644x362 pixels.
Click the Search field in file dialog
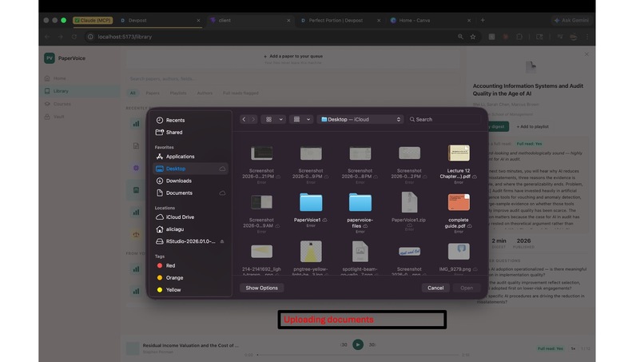(444, 119)
